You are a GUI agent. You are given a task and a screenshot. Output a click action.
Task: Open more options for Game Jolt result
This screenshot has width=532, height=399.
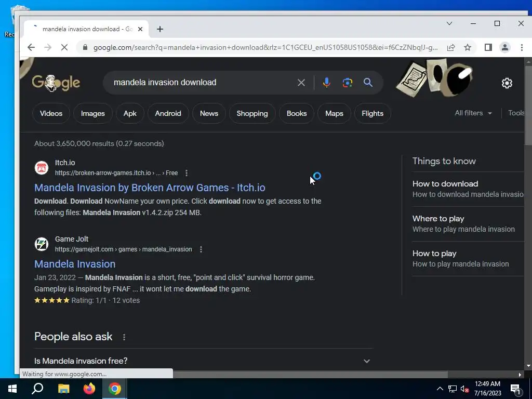[201, 249]
